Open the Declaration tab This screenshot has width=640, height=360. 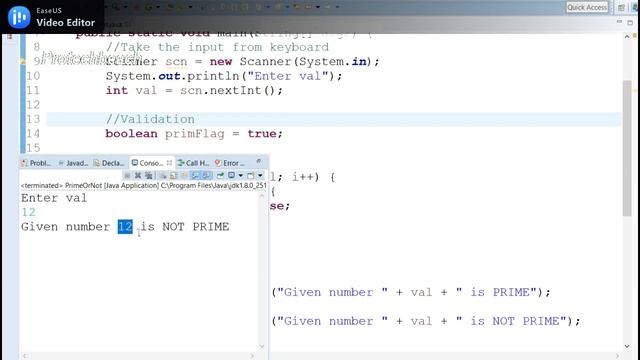click(109, 163)
